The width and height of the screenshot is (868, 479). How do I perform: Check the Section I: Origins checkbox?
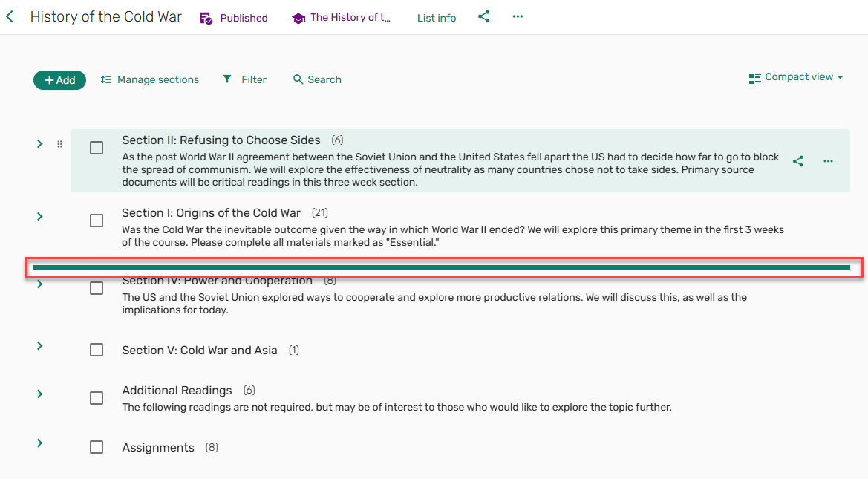point(97,221)
